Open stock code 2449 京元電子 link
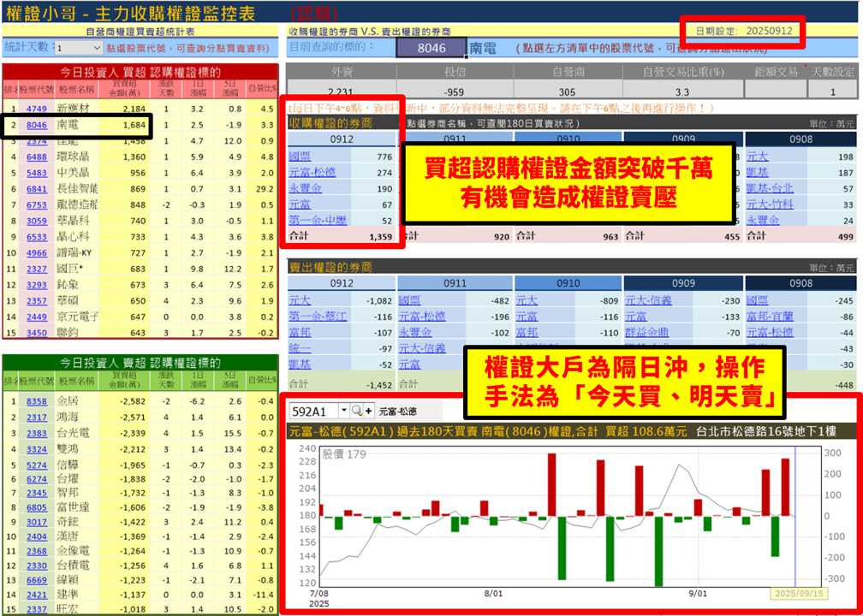The image size is (863, 616). pyautogui.click(x=36, y=317)
